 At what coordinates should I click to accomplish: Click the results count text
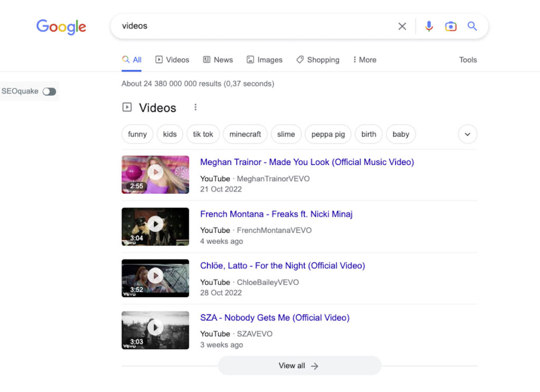pos(198,84)
